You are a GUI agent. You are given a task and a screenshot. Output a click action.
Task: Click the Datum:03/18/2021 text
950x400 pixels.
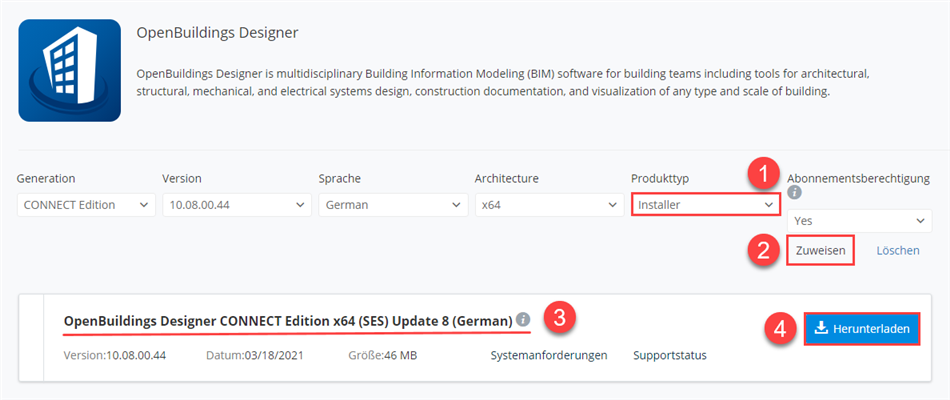tap(256, 355)
